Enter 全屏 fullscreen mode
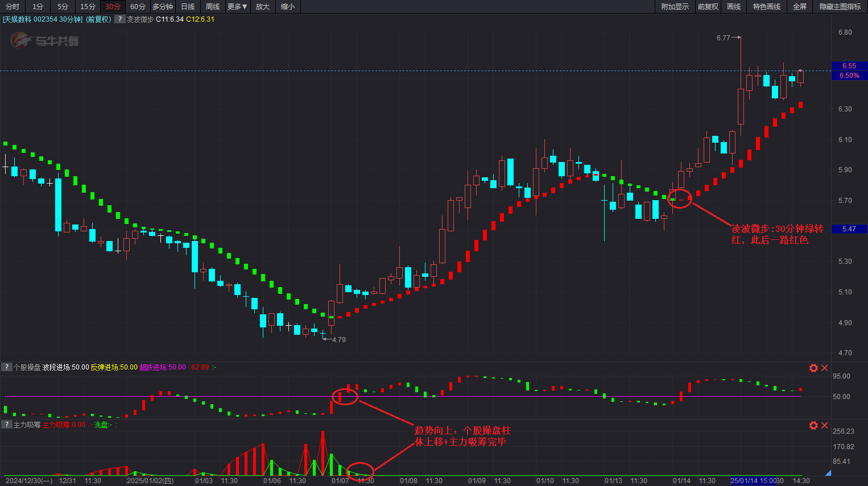The height and width of the screenshot is (486, 868). pos(800,7)
